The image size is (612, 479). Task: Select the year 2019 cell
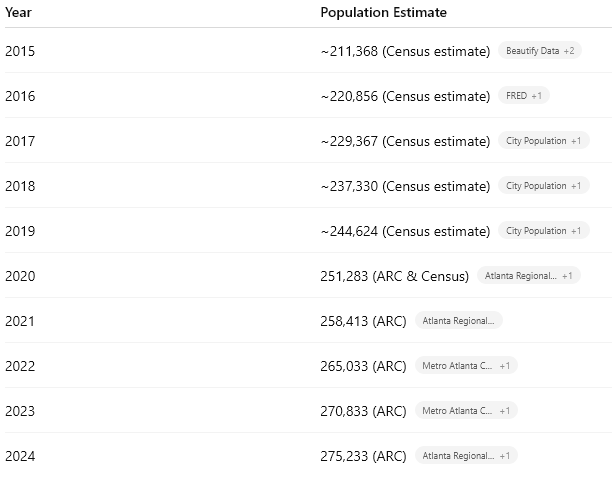click(x=20, y=231)
